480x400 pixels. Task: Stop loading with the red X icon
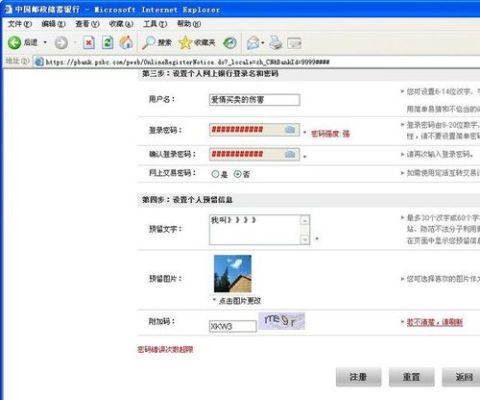(x=89, y=43)
